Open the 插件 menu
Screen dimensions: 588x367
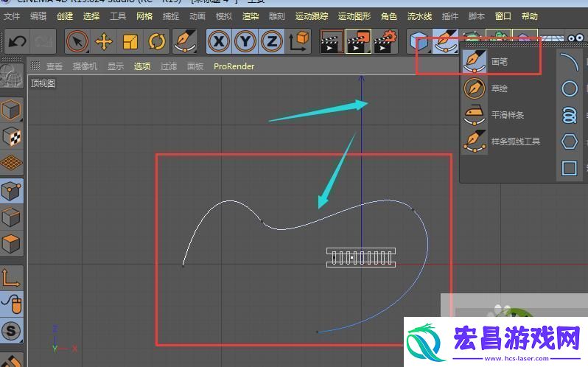pyautogui.click(x=450, y=16)
